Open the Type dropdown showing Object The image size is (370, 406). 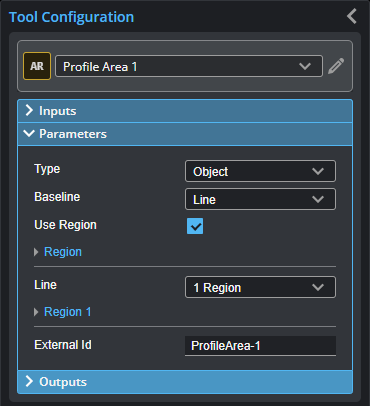[x=260, y=171]
